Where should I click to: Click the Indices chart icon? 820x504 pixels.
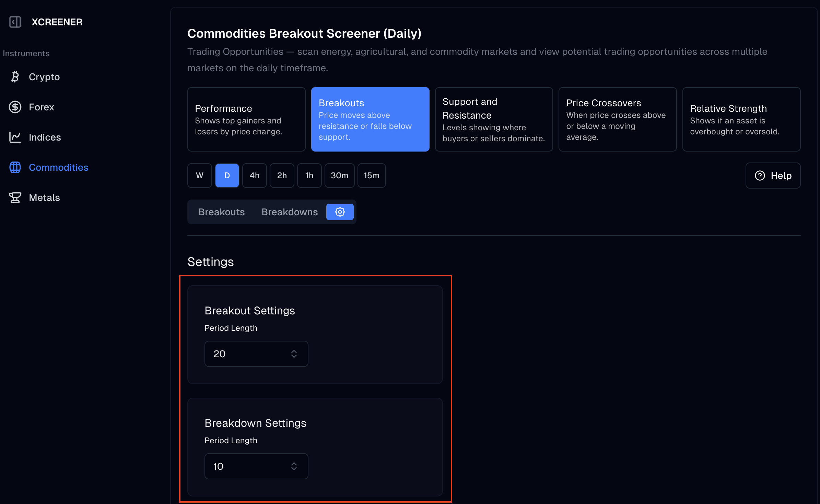click(15, 137)
